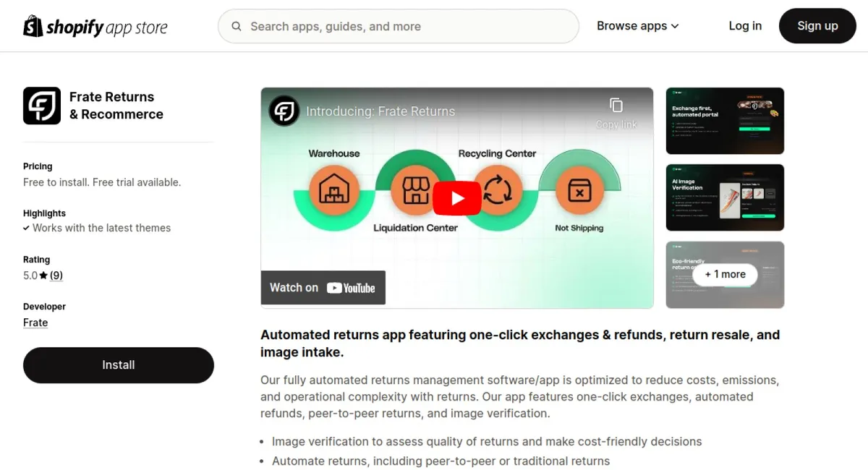This screenshot has height=470, width=868.
Task: Click the Frate Returns app icon
Action: (42, 106)
